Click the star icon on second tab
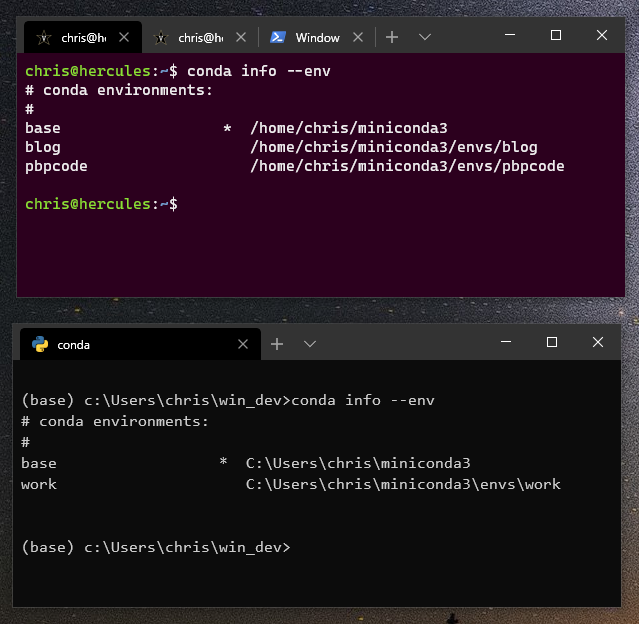 tap(161, 38)
